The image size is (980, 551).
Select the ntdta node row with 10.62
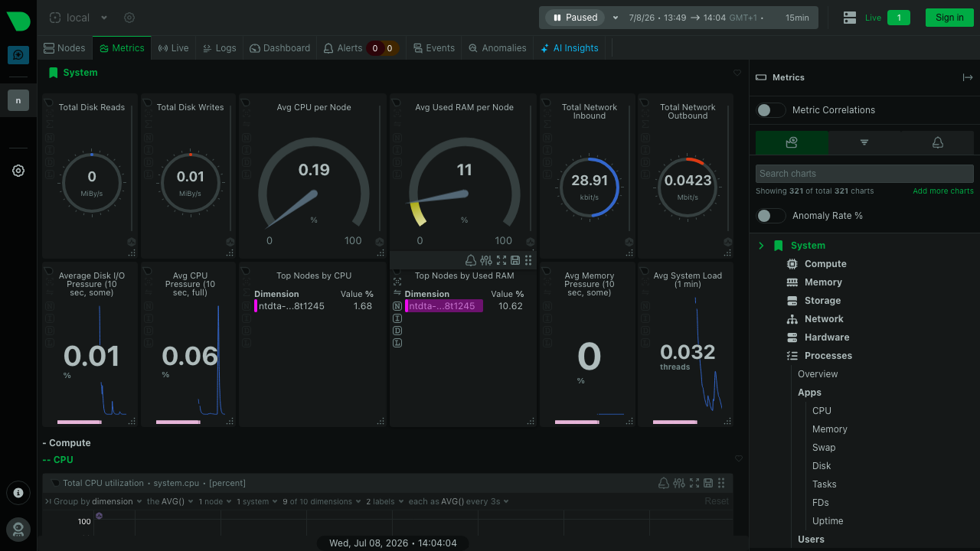point(464,306)
